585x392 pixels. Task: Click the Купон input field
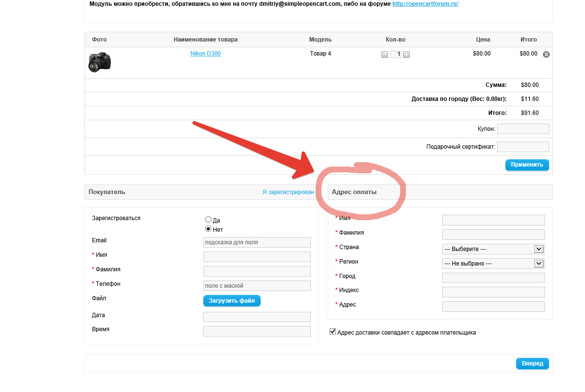tap(523, 129)
